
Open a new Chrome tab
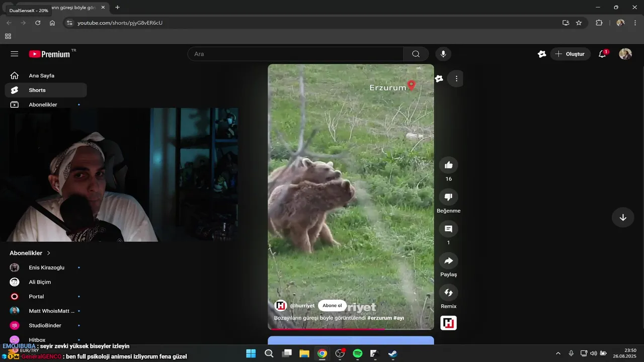[117, 8]
